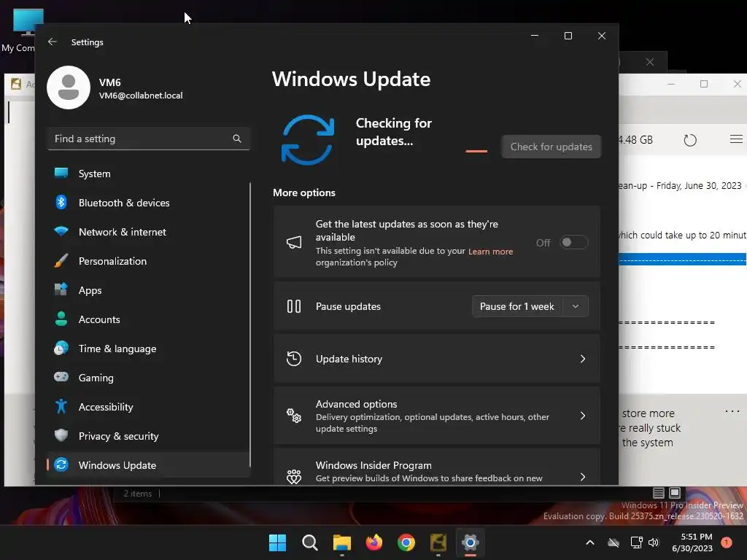Open Advanced options row title
Viewport: 747px width, 560px height.
356,404
